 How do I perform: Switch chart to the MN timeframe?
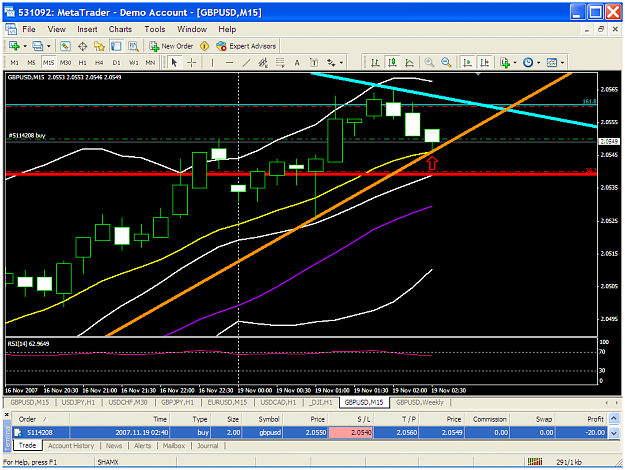tap(150, 63)
